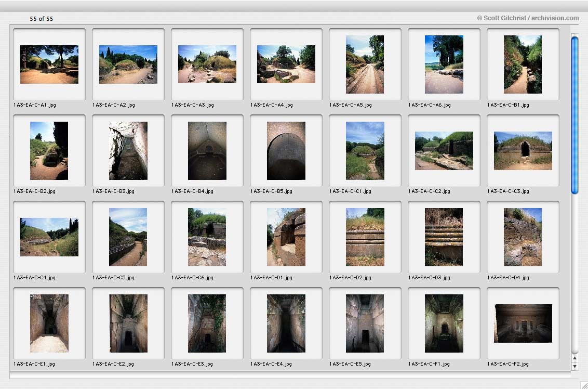Screen dimensions: 588x389
Task: Select the 1A3-EA-C-F2.jpg thumbnail image
Action: pyautogui.click(x=523, y=323)
